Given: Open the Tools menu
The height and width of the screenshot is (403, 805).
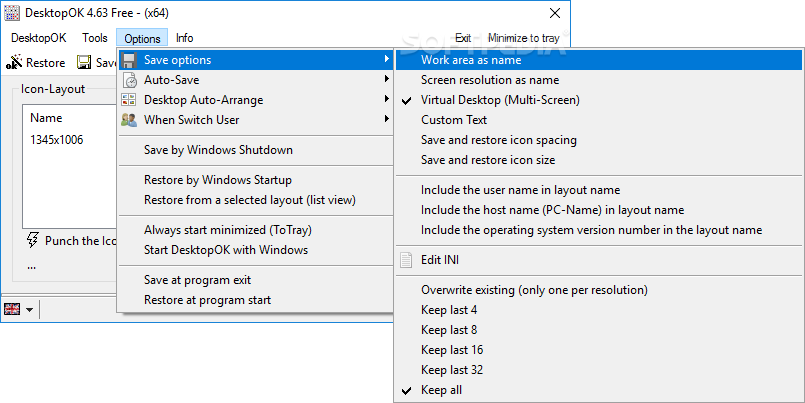Looking at the screenshot, I should 95,38.
